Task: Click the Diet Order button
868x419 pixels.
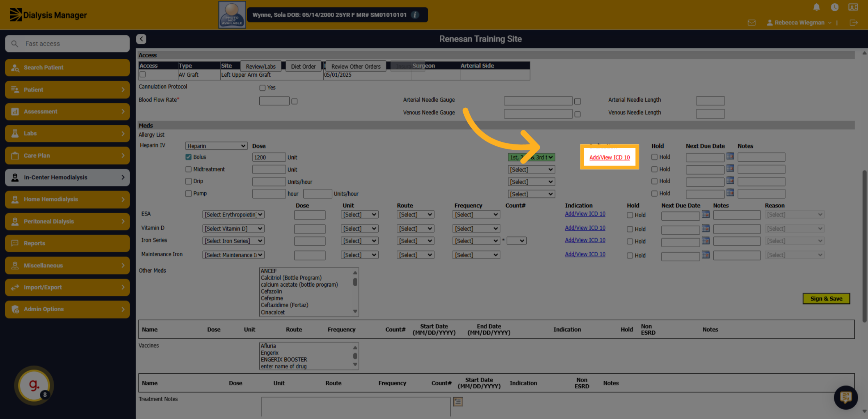Action: 303,67
